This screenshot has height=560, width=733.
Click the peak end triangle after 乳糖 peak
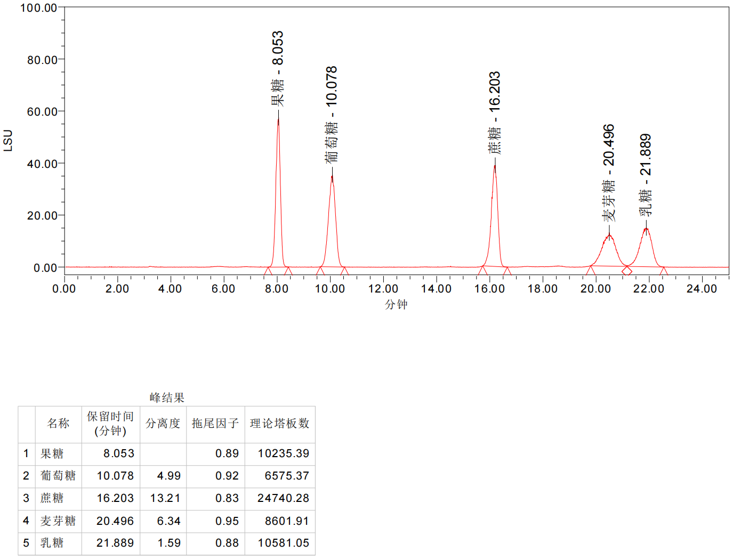tap(664, 271)
